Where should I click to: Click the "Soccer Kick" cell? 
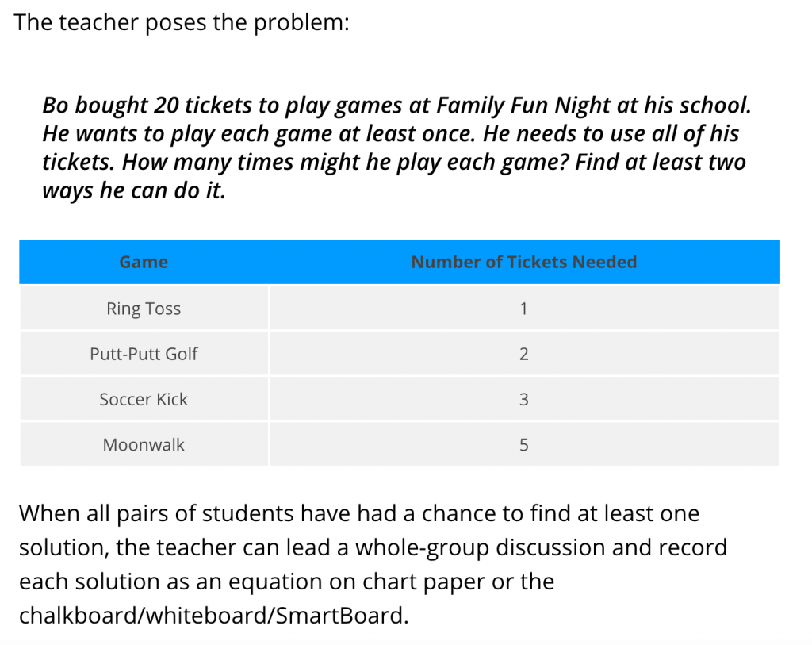point(144,399)
